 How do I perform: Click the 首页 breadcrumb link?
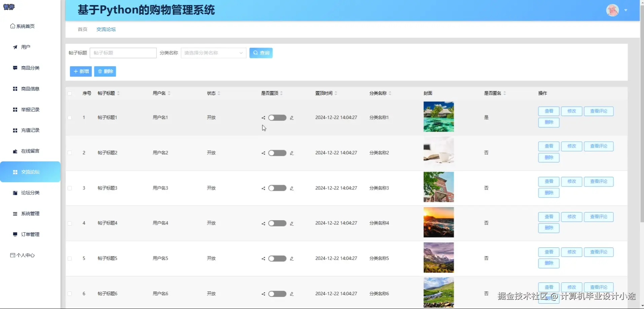82,30
